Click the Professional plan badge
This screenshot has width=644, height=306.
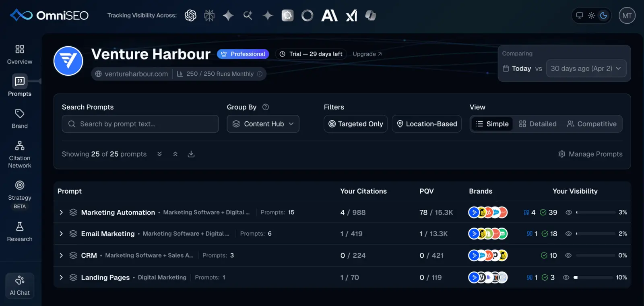(243, 54)
